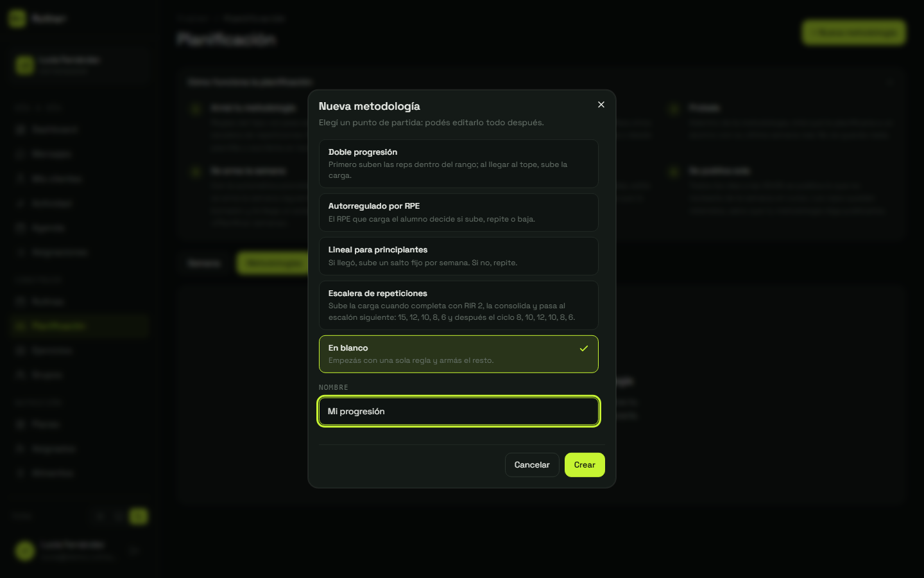The width and height of the screenshot is (924, 578).
Task: Click the green app logo in the sidebar header
Action: pos(17,19)
